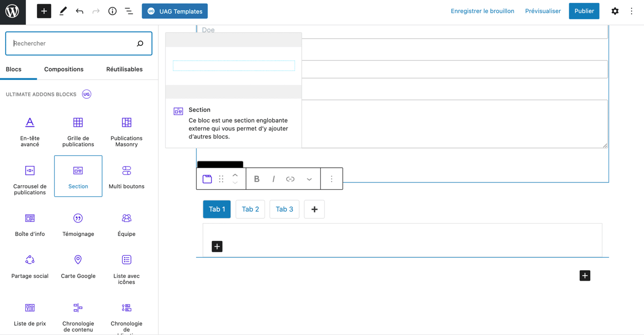Screen dimensions: 644x335
Task: Toggle the block inserter plus button
Action: pyautogui.click(x=44, y=11)
